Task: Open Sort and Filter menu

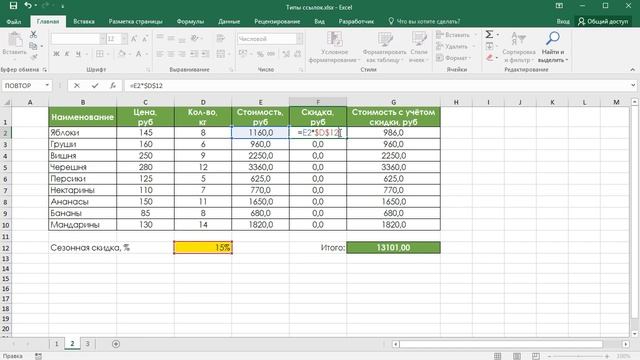Action: pyautogui.click(x=519, y=47)
